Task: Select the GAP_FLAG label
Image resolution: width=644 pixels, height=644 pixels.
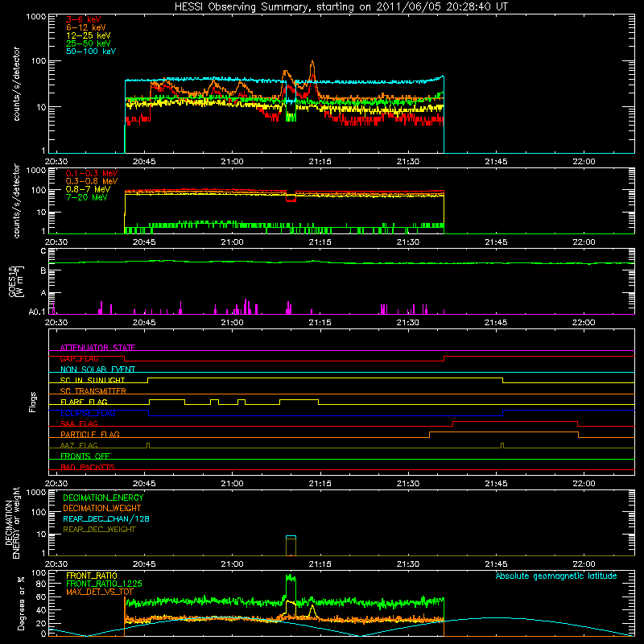Action: pyautogui.click(x=79, y=358)
